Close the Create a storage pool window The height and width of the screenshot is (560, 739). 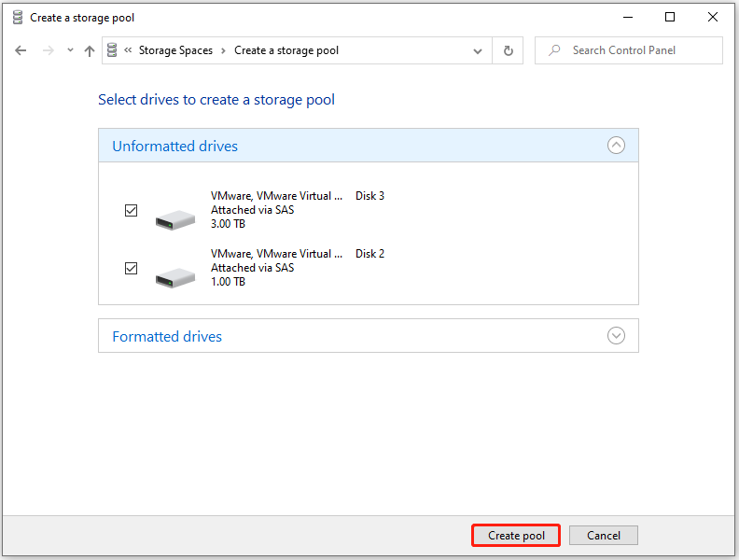(x=713, y=18)
